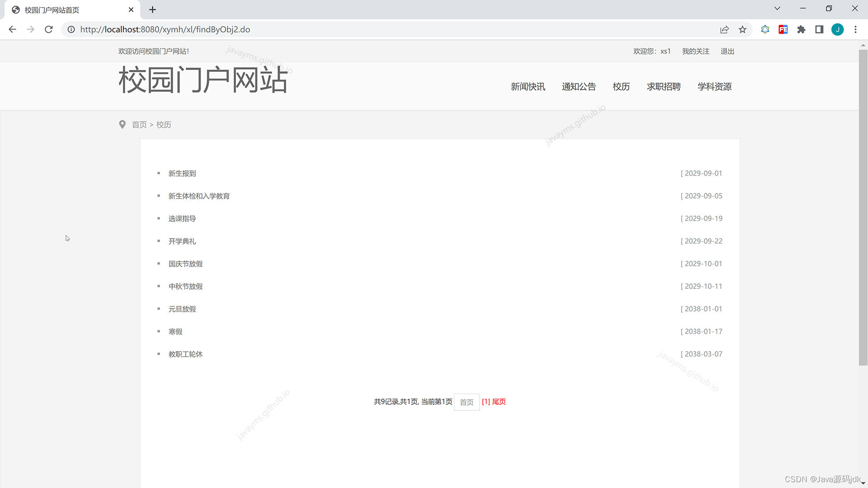Click the share page icon in address bar

[724, 29]
